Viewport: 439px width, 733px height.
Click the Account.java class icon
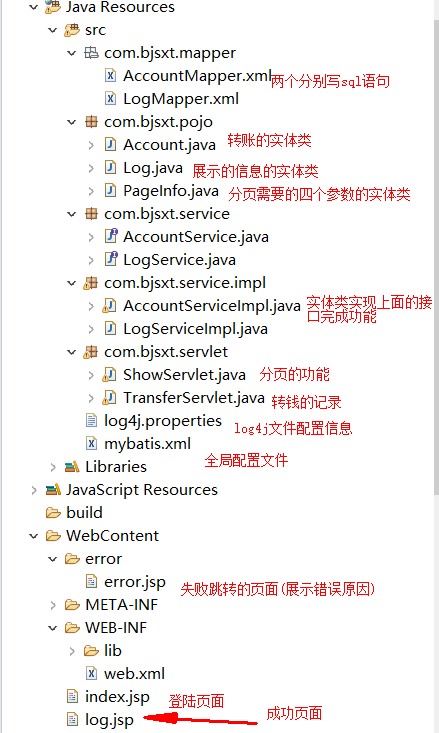click(110, 144)
